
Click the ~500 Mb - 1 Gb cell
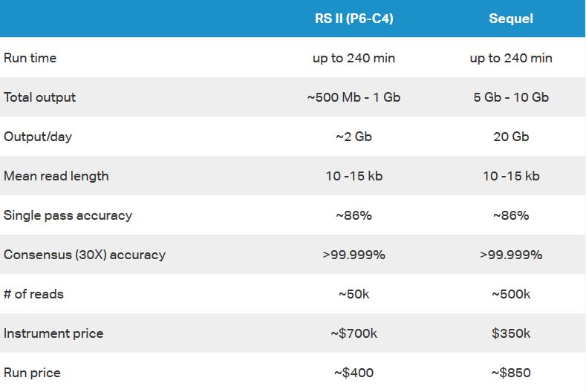(354, 97)
